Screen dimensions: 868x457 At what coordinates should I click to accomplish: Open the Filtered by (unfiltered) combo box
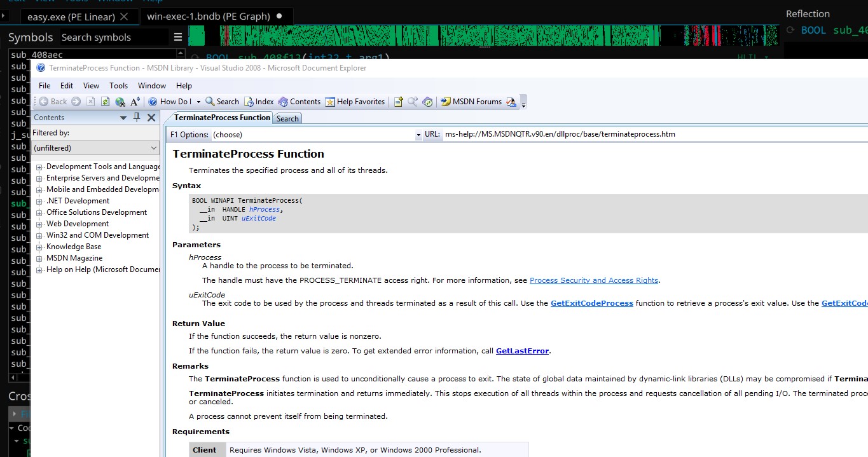(x=95, y=148)
